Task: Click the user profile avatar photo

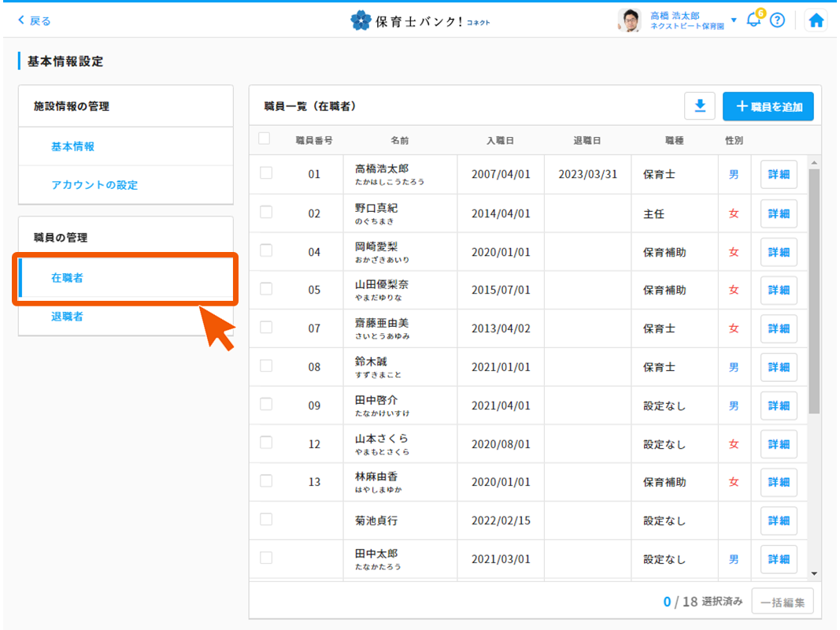Action: (x=630, y=20)
